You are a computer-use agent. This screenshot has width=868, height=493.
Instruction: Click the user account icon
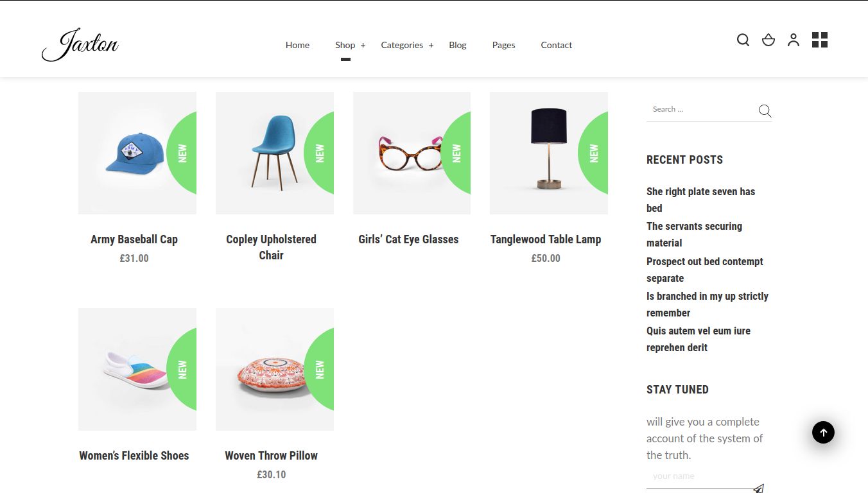[794, 40]
